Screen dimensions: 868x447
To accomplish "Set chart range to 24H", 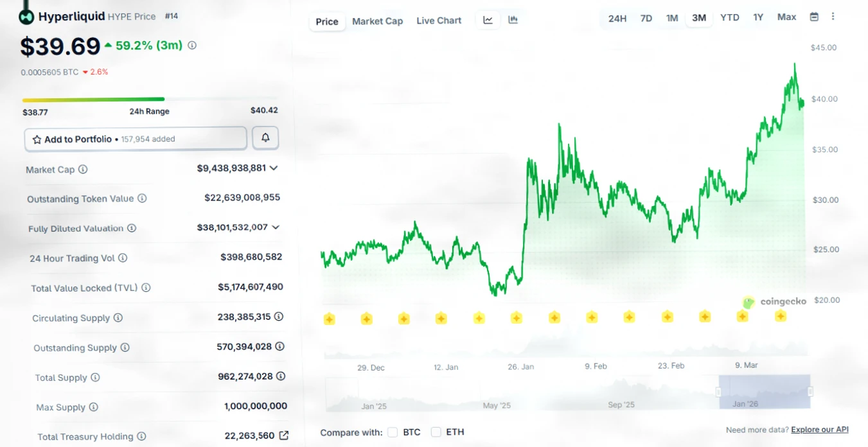I will [617, 18].
